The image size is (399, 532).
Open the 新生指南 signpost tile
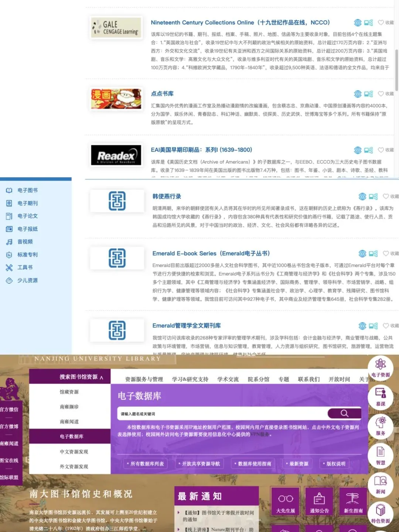tap(353, 502)
